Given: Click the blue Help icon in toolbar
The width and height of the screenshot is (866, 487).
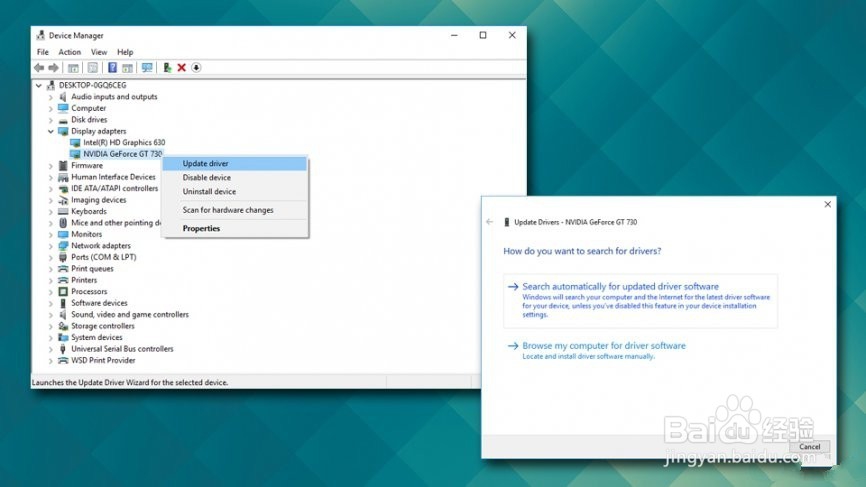Looking at the screenshot, I should tap(112, 67).
